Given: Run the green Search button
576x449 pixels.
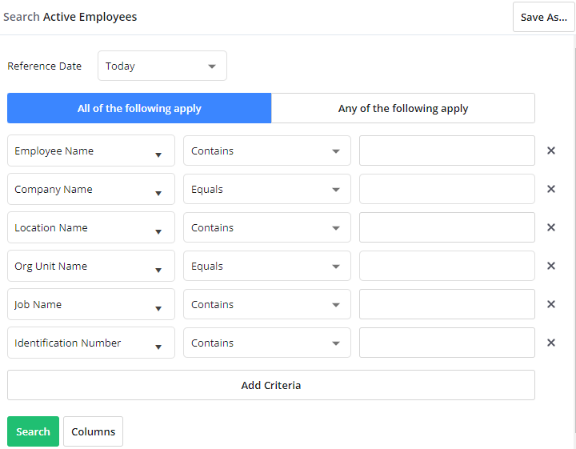Looking at the screenshot, I should pos(33,431).
